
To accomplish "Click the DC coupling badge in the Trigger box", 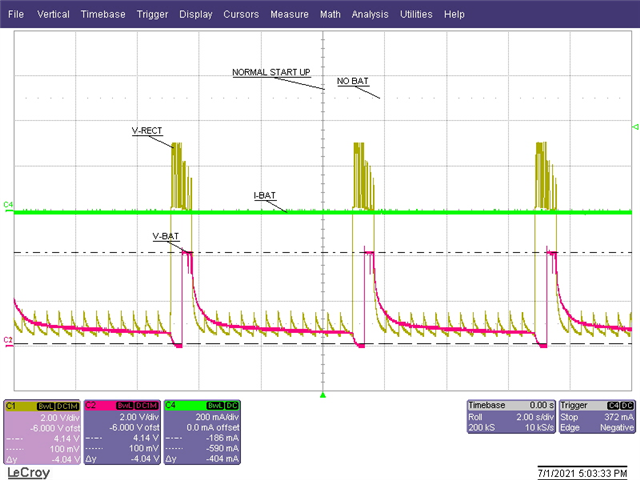I will (627, 406).
